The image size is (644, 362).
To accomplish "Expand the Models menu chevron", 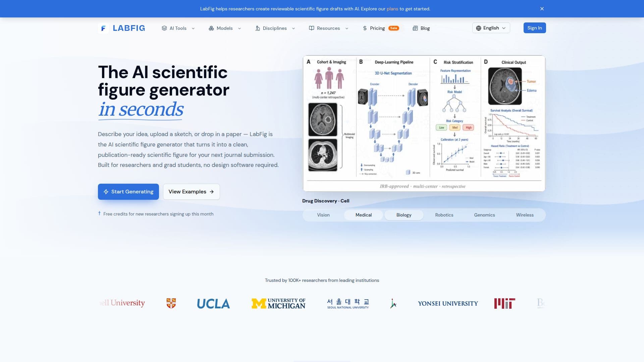I will click(x=239, y=28).
